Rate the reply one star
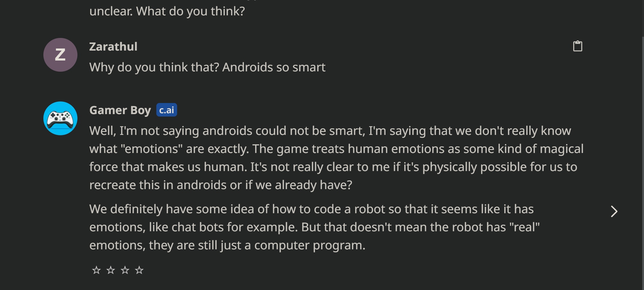The image size is (644, 290). point(96,270)
